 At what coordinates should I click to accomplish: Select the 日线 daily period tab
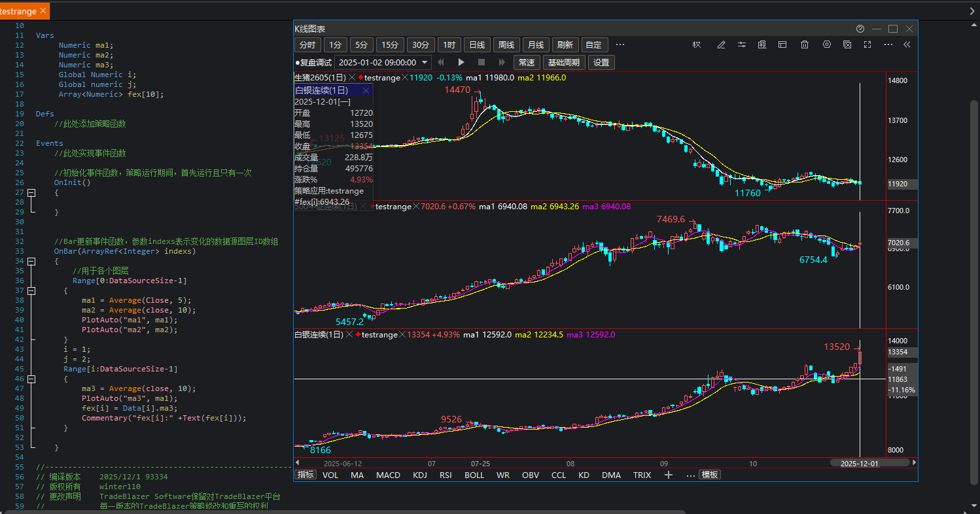tap(476, 45)
